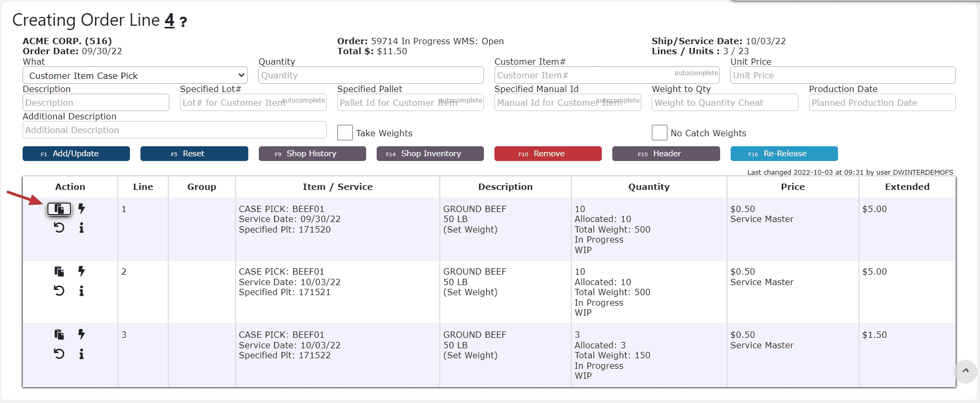980x403 pixels.
Task: Click the undo arrow icon for line 2
Action: point(59,291)
